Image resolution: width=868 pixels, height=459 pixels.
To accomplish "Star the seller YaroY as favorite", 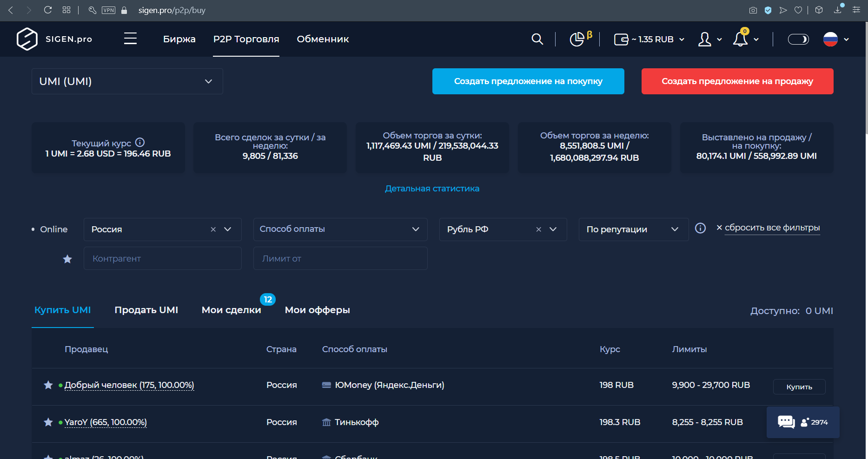I will tap(48, 422).
